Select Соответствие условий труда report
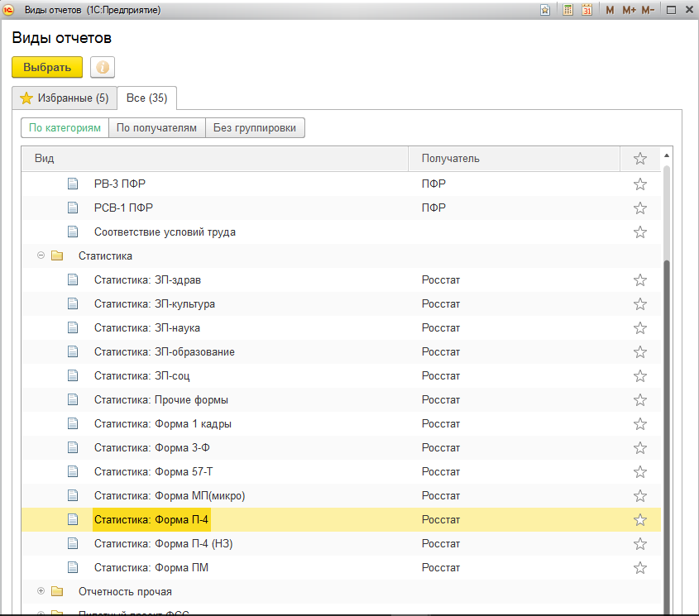Screen dimensions: 699x616 coord(341,232)
